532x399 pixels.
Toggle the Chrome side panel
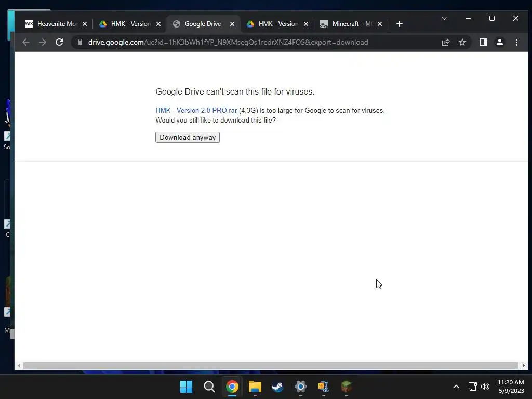coord(483,43)
